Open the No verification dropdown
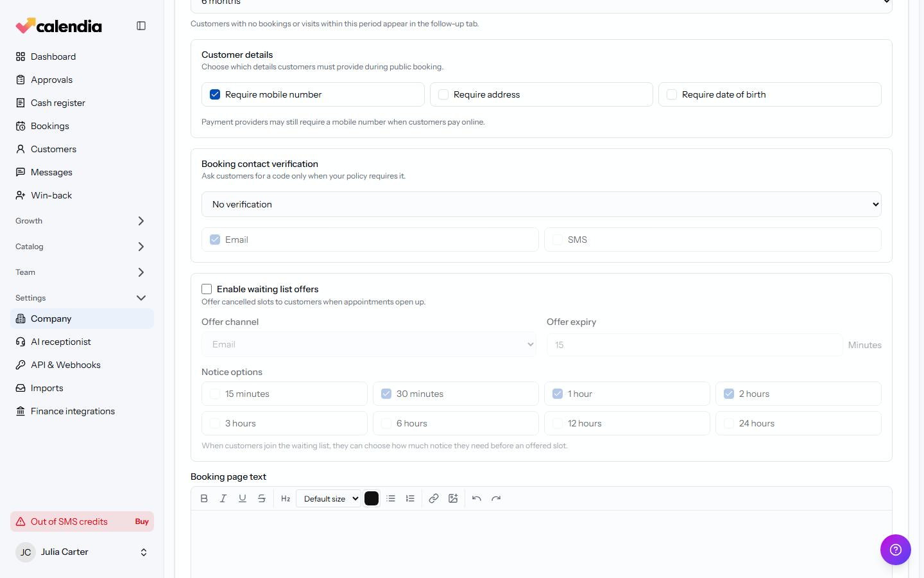Screen dimensions: 924x578 point(542,204)
